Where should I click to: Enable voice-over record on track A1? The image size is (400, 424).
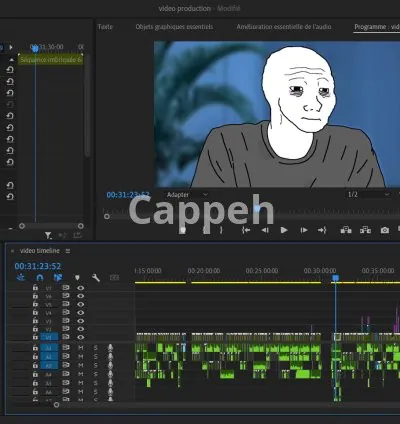click(x=110, y=348)
